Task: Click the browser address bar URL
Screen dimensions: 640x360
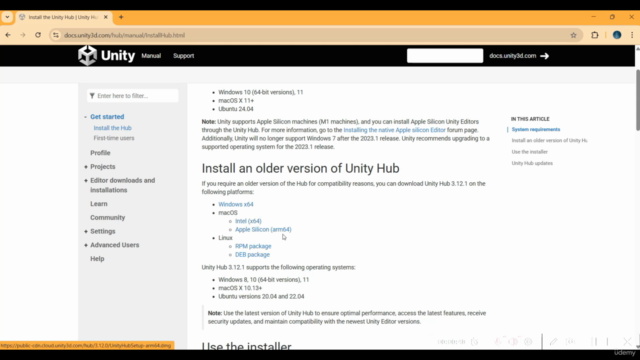Action: coord(124,36)
